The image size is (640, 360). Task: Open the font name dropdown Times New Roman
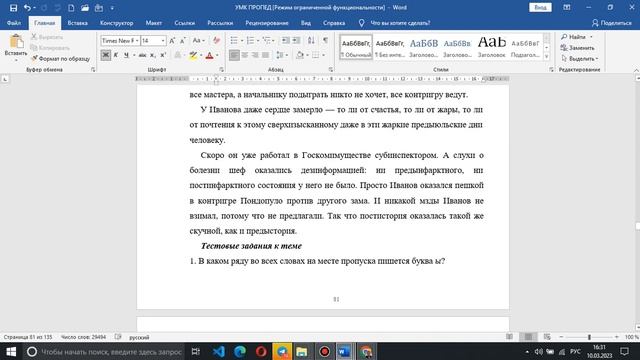point(137,41)
